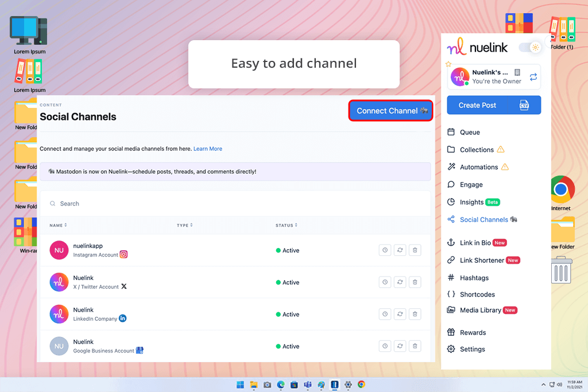The image size is (588, 392).
Task: Open Rewards in the sidebar
Action: pos(466,332)
